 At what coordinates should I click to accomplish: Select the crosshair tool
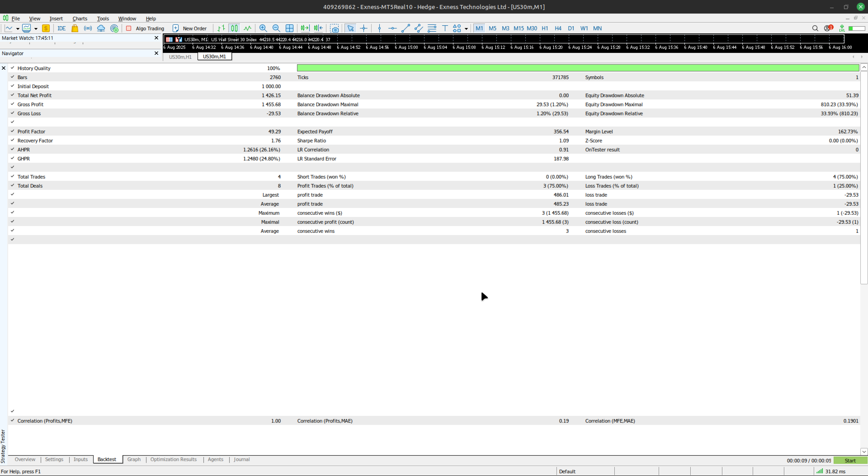pos(363,28)
